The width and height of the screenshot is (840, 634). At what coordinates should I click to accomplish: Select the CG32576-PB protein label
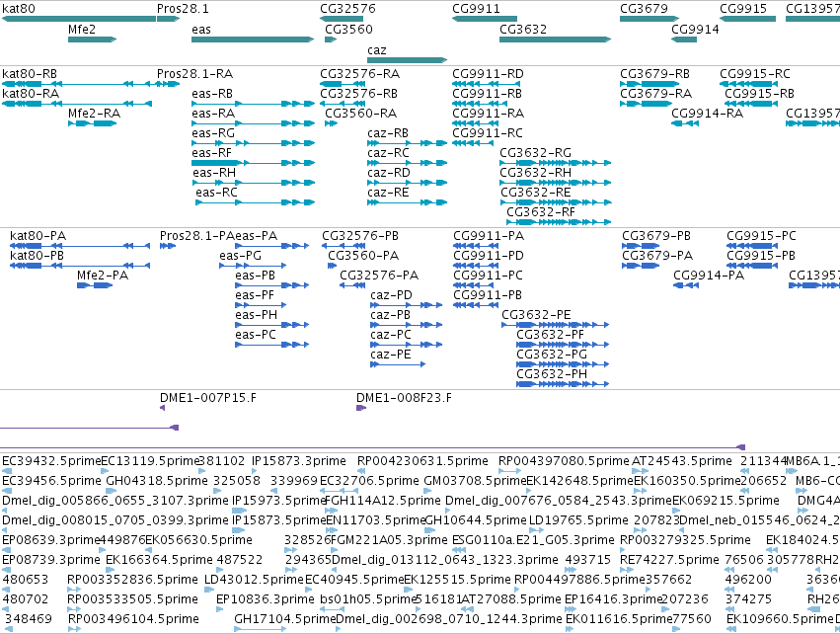[x=360, y=236]
